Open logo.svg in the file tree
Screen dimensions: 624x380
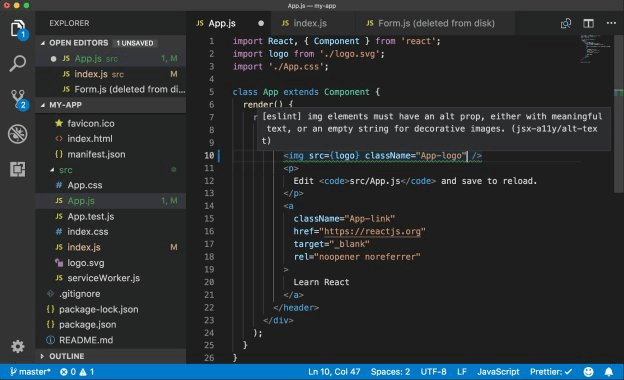tap(111, 263)
